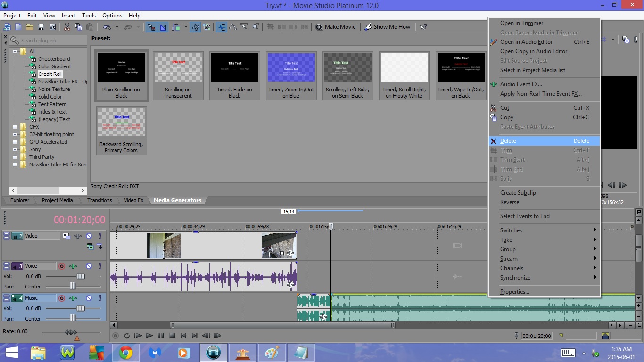Click the Search plug-ins input field
The width and height of the screenshot is (644, 362).
tap(48, 41)
